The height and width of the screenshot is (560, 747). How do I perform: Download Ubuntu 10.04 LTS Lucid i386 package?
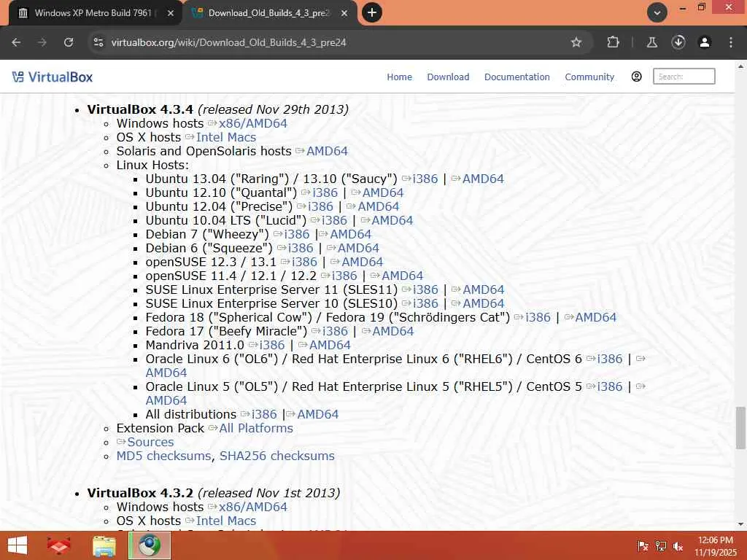(334, 220)
